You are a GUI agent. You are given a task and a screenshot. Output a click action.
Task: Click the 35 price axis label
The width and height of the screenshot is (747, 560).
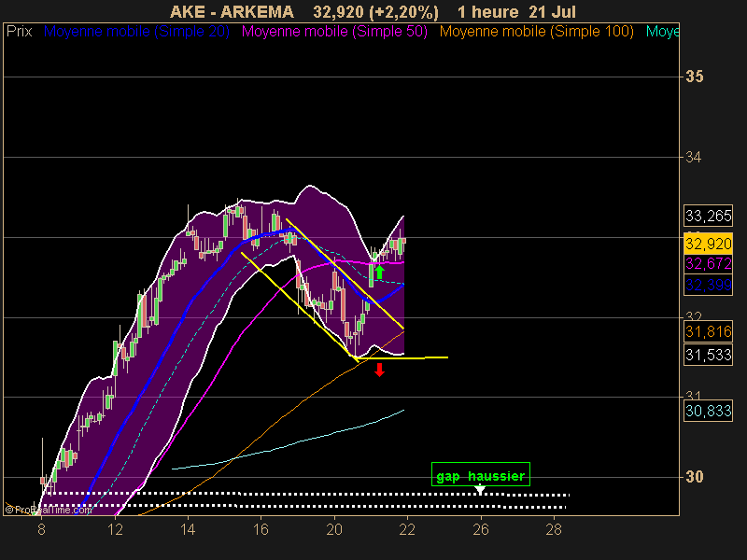694,77
